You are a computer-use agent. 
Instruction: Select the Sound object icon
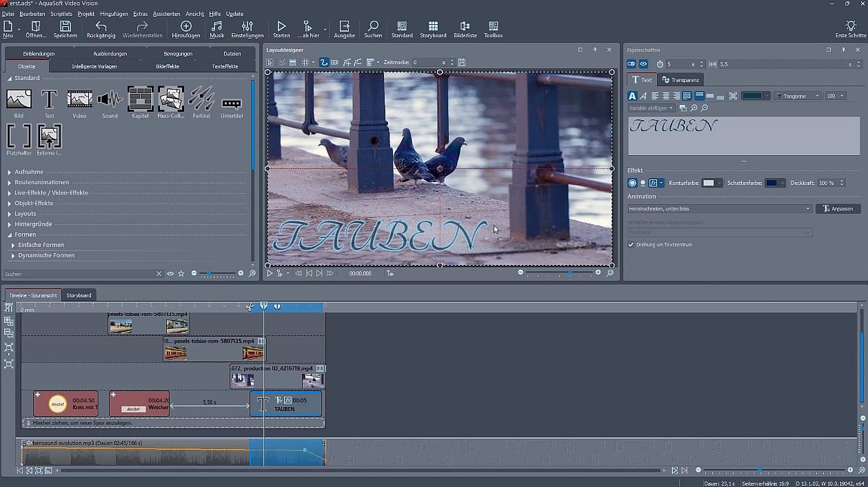[x=110, y=101]
